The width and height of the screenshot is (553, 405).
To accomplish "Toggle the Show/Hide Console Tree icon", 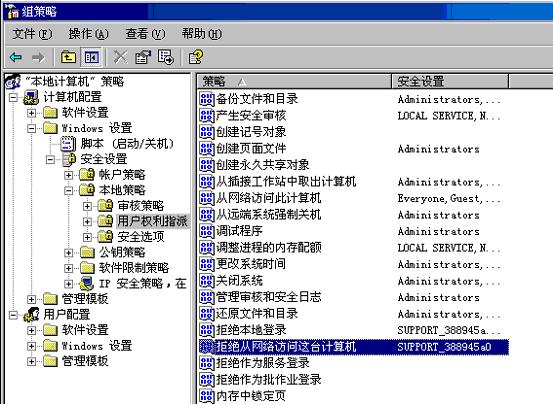I will point(92,57).
